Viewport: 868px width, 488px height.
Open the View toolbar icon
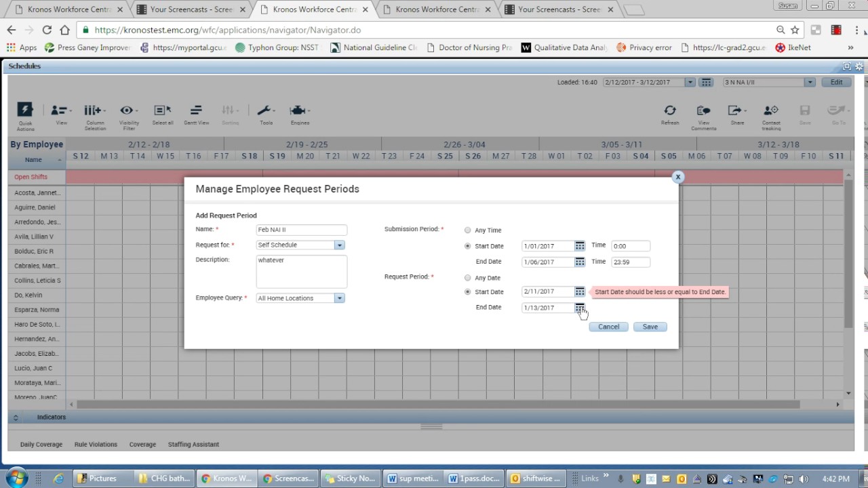[x=60, y=110]
